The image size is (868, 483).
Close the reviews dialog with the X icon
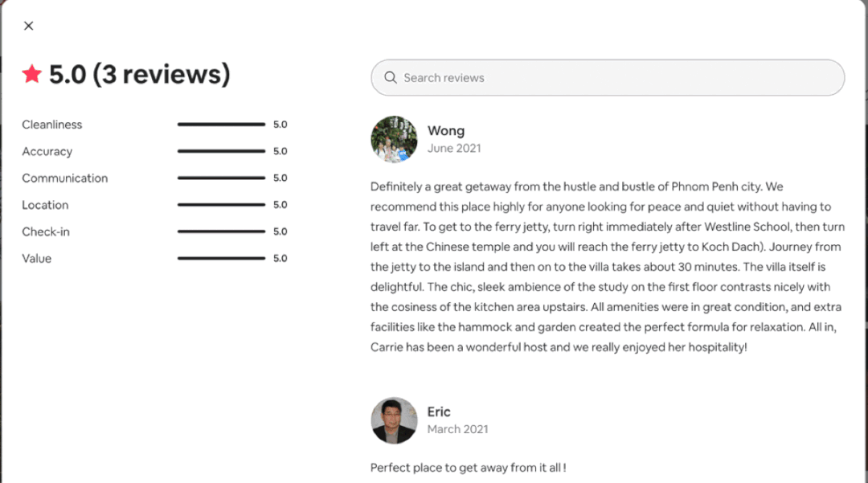(x=29, y=26)
